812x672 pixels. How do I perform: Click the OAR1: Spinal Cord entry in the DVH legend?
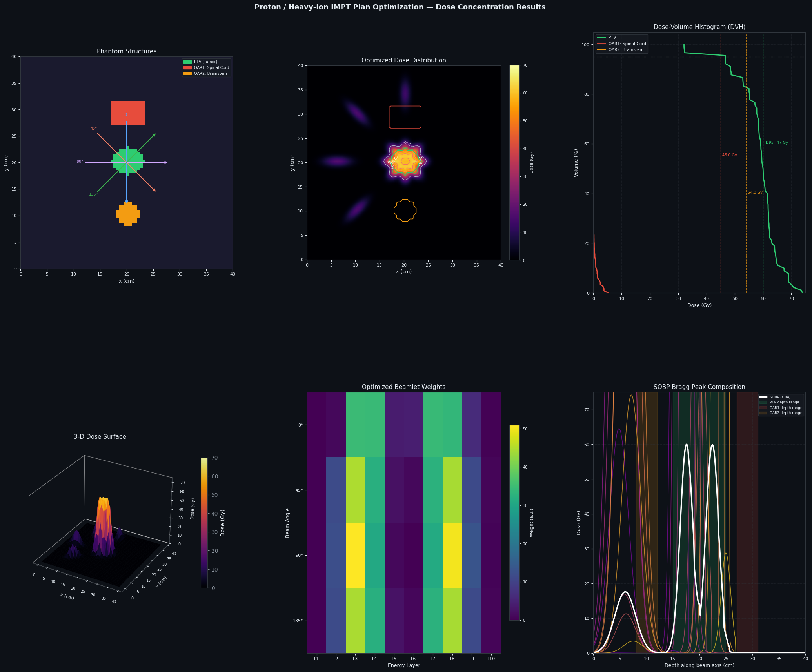[x=622, y=44]
